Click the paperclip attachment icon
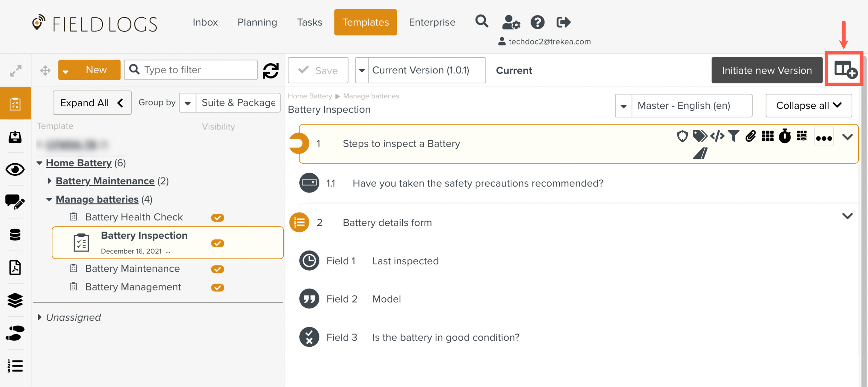 click(x=750, y=136)
